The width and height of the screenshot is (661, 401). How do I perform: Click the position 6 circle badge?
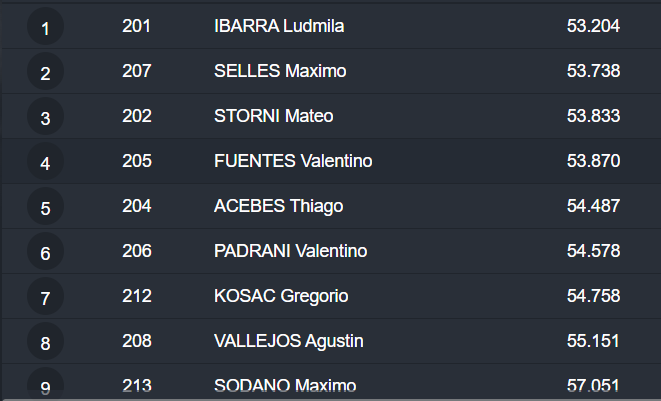click(45, 253)
